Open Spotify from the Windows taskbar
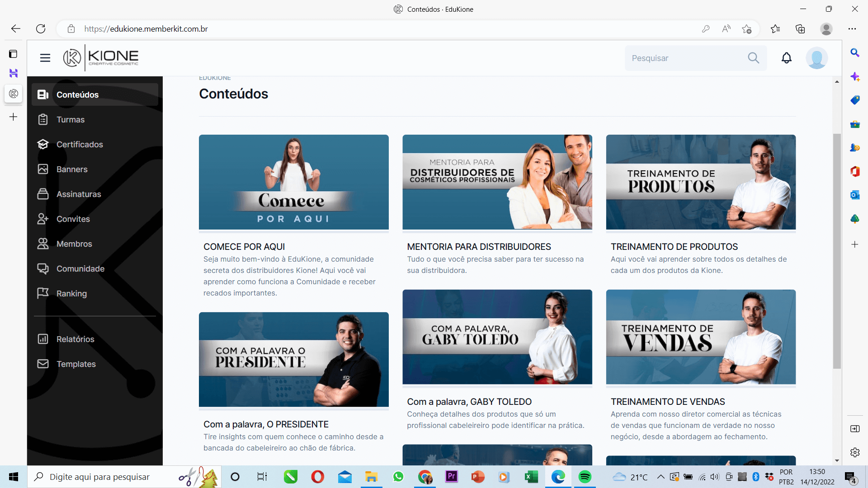The height and width of the screenshot is (488, 868). tap(585, 477)
